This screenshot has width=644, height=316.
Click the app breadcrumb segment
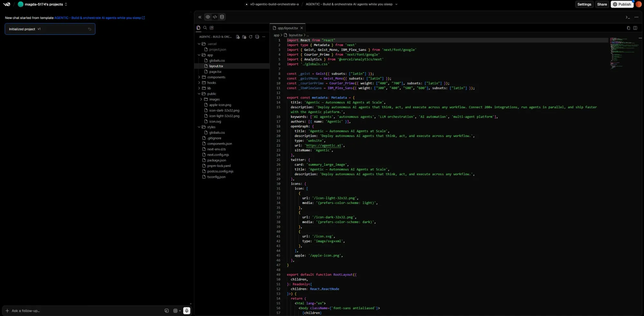pos(276,35)
